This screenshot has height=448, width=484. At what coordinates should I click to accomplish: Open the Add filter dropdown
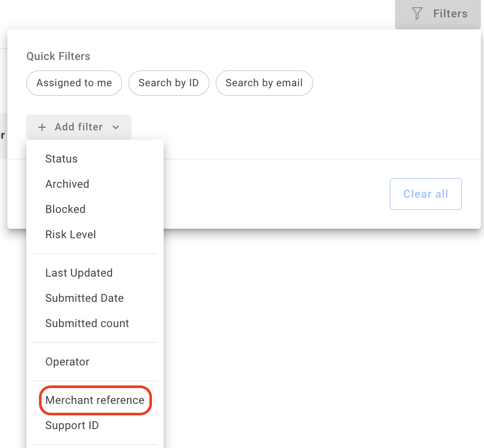78,127
